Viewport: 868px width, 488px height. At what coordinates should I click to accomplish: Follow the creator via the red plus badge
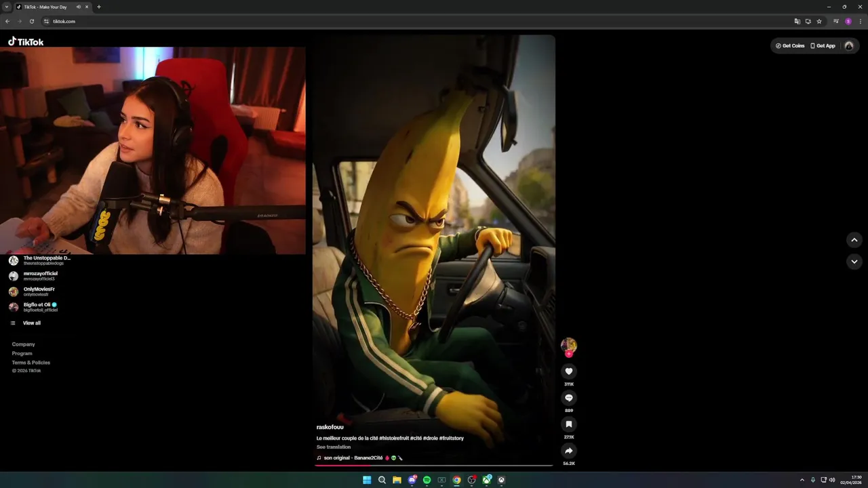[569, 354]
